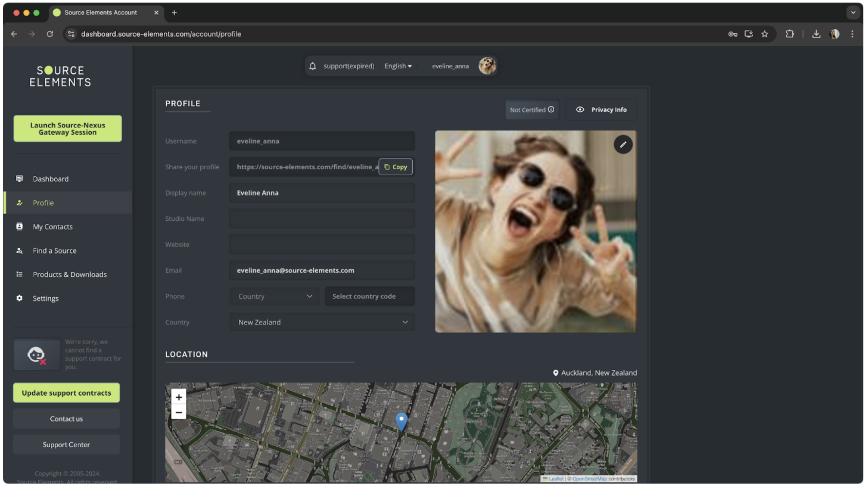This screenshot has height=489, width=868.
Task: Click the Studio Name input field
Action: pyautogui.click(x=322, y=219)
